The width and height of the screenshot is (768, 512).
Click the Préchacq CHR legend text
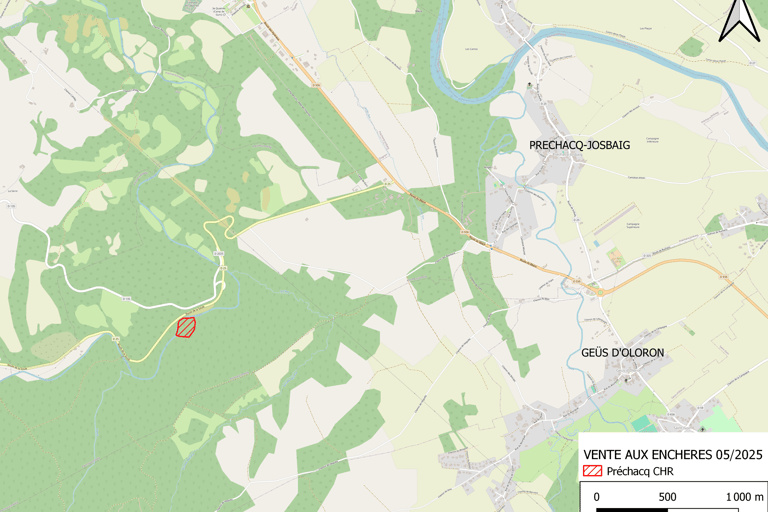click(x=640, y=471)
